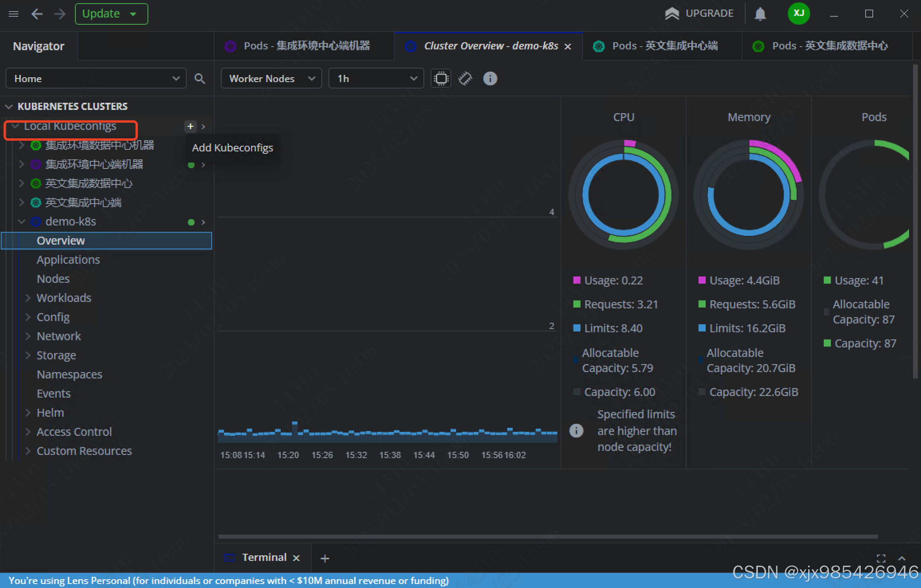
Task: Select the memory metric icon in toolbar
Action: pyautogui.click(x=465, y=78)
